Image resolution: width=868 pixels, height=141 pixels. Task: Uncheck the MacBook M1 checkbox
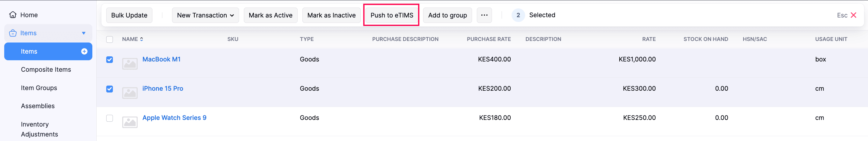click(110, 60)
